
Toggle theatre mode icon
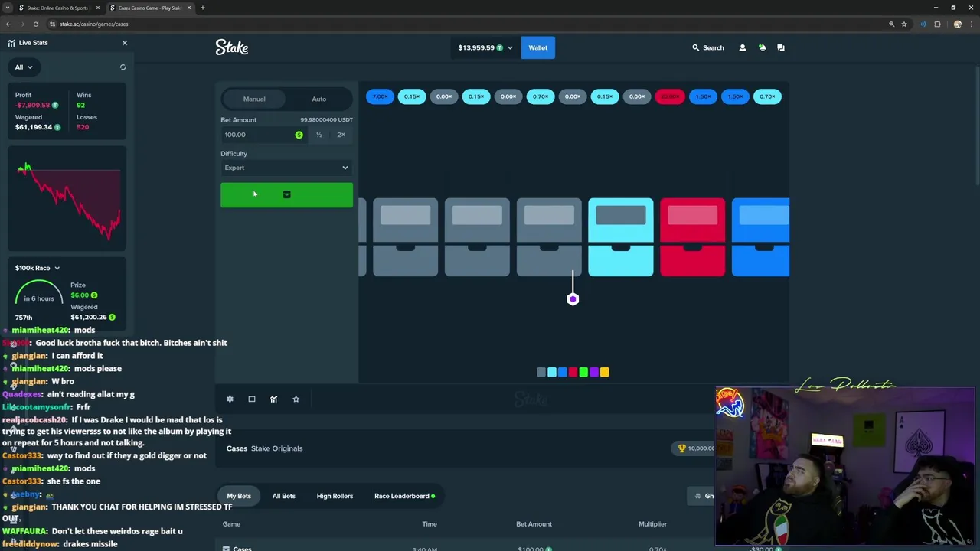point(251,399)
